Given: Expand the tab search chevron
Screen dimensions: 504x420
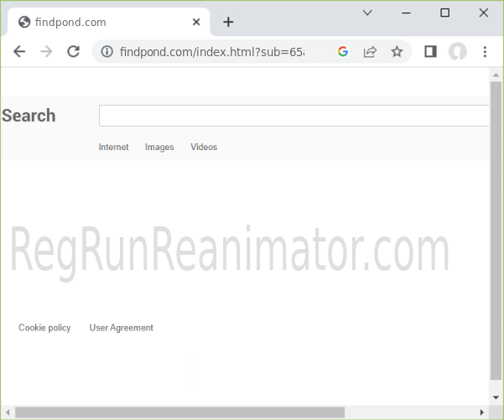Looking at the screenshot, I should click(367, 13).
